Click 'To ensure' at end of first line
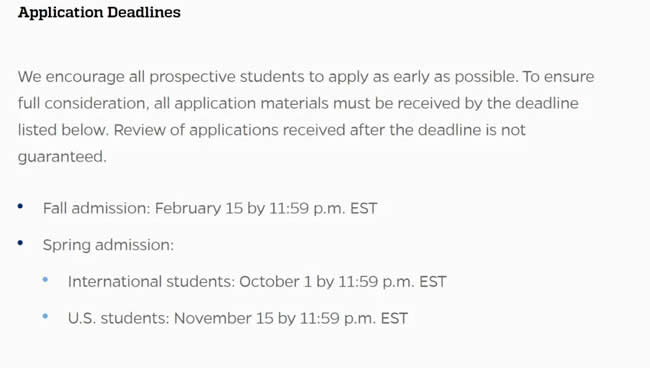This screenshot has width=650, height=368. coord(558,77)
